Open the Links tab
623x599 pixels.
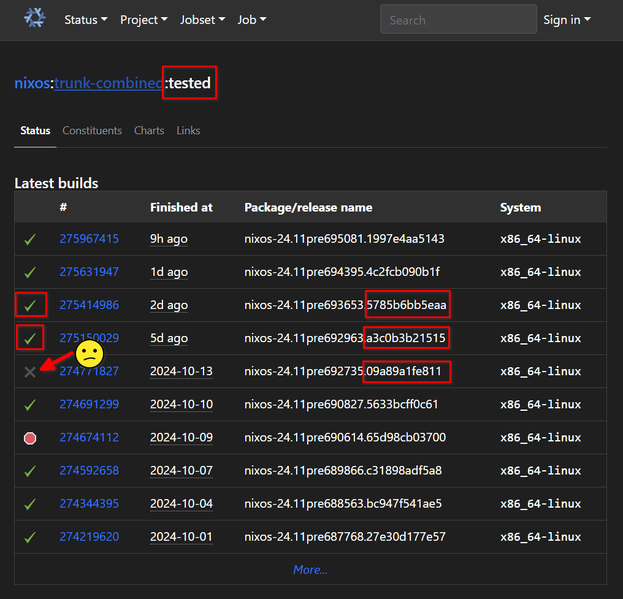[188, 131]
